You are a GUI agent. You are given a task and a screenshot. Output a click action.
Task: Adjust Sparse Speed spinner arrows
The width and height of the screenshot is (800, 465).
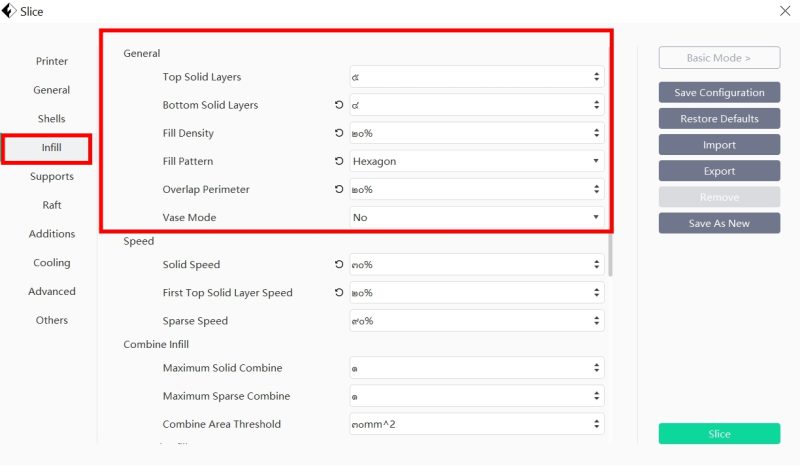point(596,321)
